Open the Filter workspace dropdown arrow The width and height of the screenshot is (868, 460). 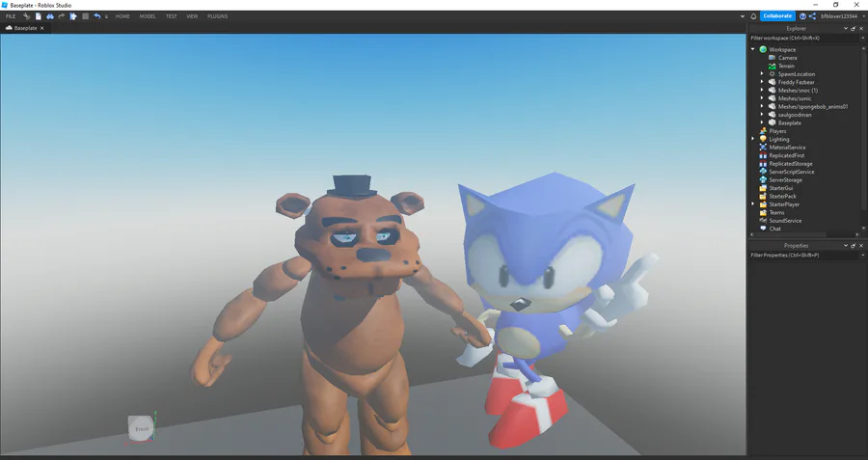click(862, 39)
